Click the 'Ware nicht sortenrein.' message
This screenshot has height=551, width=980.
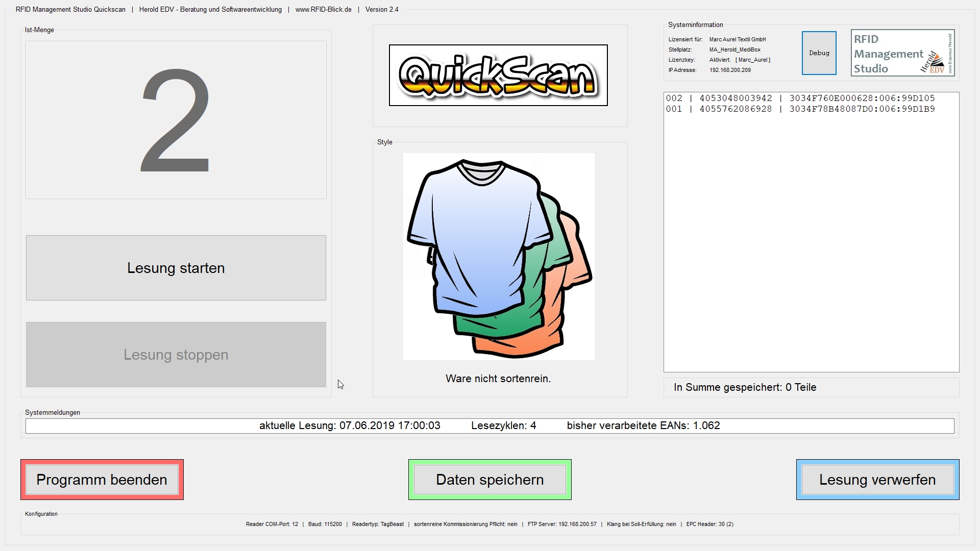pos(498,379)
